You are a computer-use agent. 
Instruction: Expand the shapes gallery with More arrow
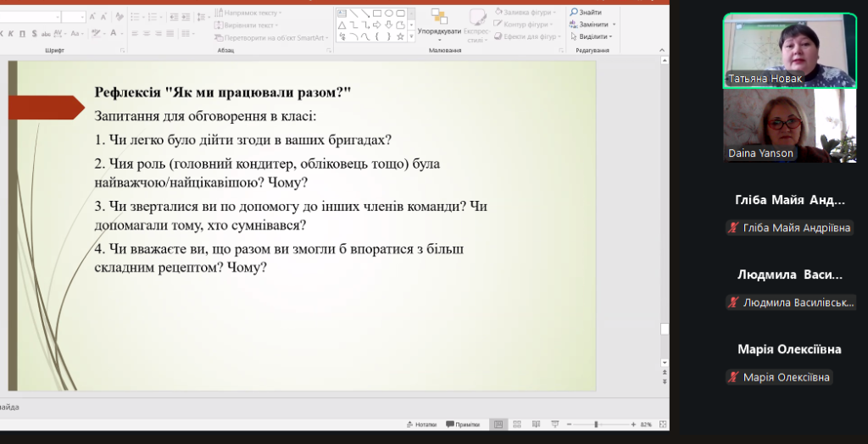tap(412, 38)
